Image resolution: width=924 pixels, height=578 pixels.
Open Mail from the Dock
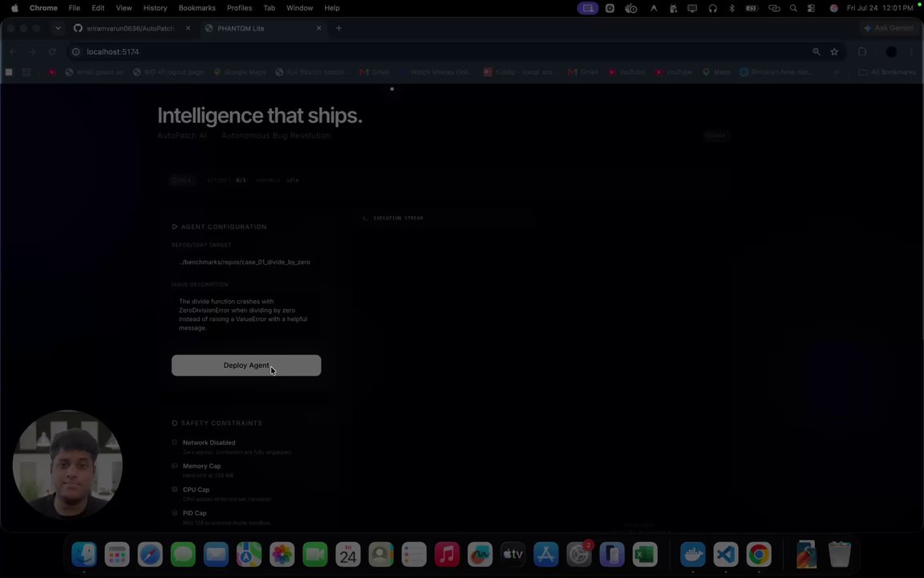pos(217,555)
